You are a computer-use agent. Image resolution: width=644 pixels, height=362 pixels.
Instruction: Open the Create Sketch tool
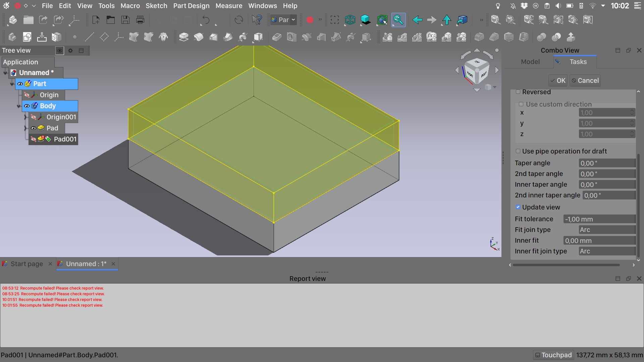click(x=27, y=37)
